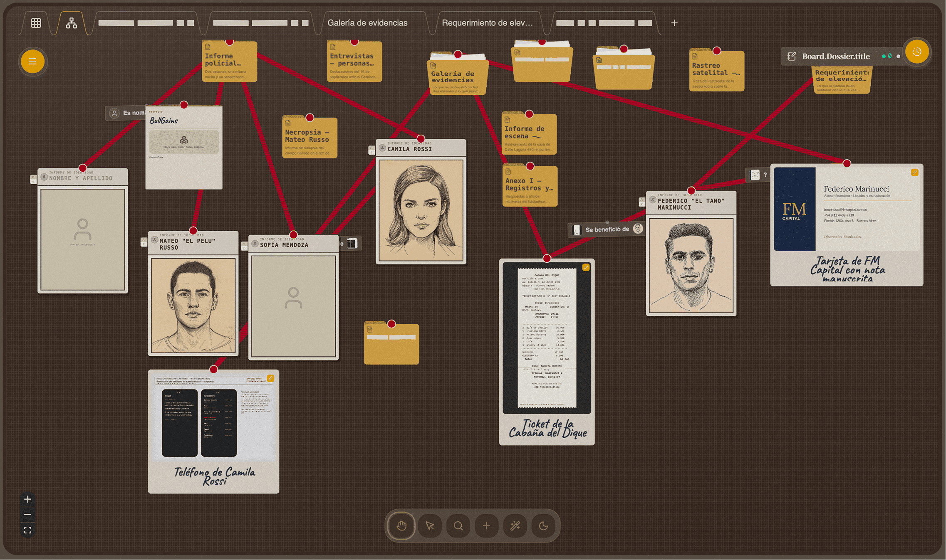Screen dimensions: 946x560
Task: Open the Ticket de la Cabaña del Dique evidence
Action: point(547,352)
